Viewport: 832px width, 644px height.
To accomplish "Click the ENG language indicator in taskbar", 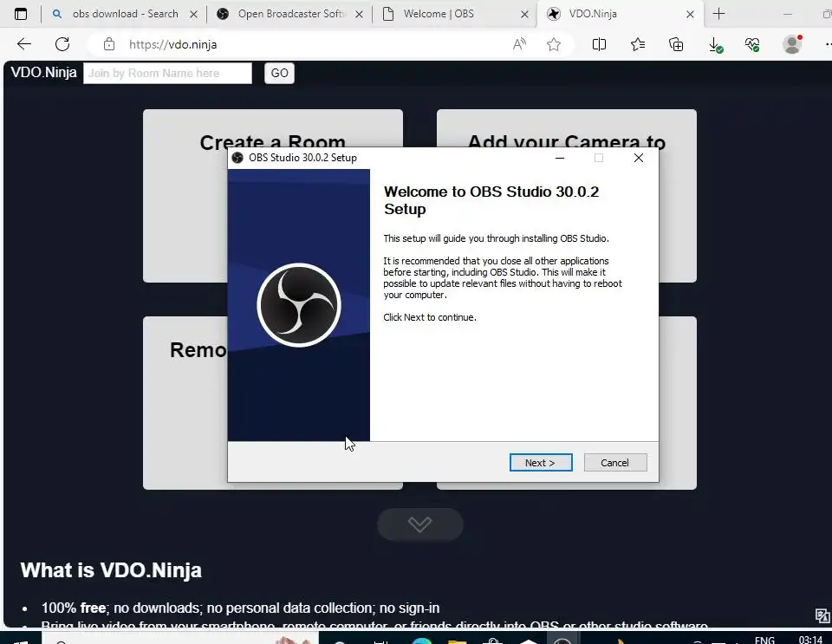I will tap(764, 640).
